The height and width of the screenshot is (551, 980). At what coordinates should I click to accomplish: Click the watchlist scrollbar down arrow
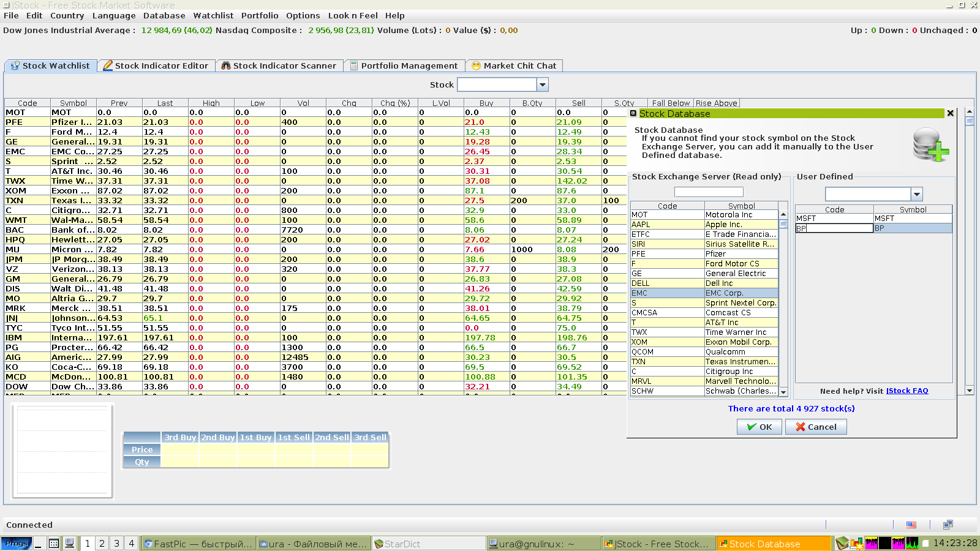coord(970,391)
